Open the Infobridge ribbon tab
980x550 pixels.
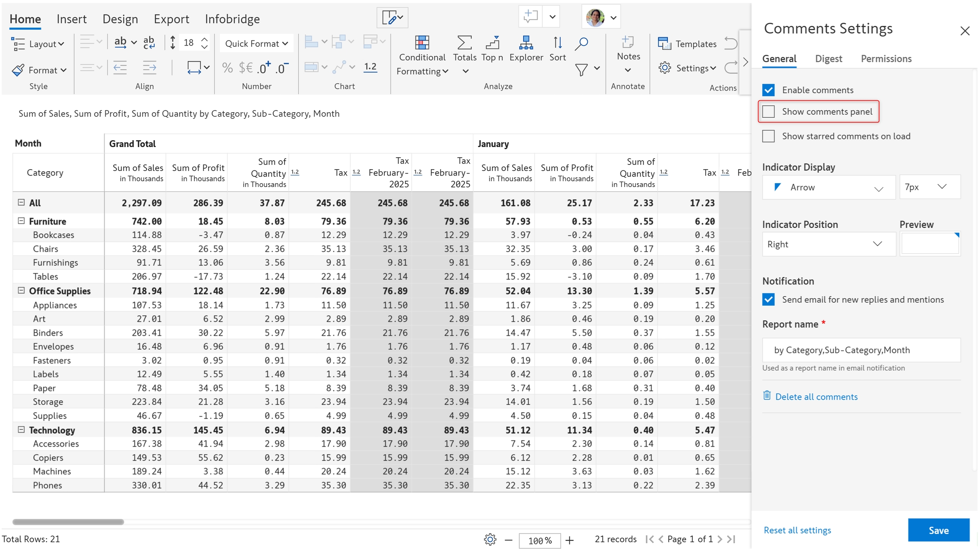pos(232,19)
